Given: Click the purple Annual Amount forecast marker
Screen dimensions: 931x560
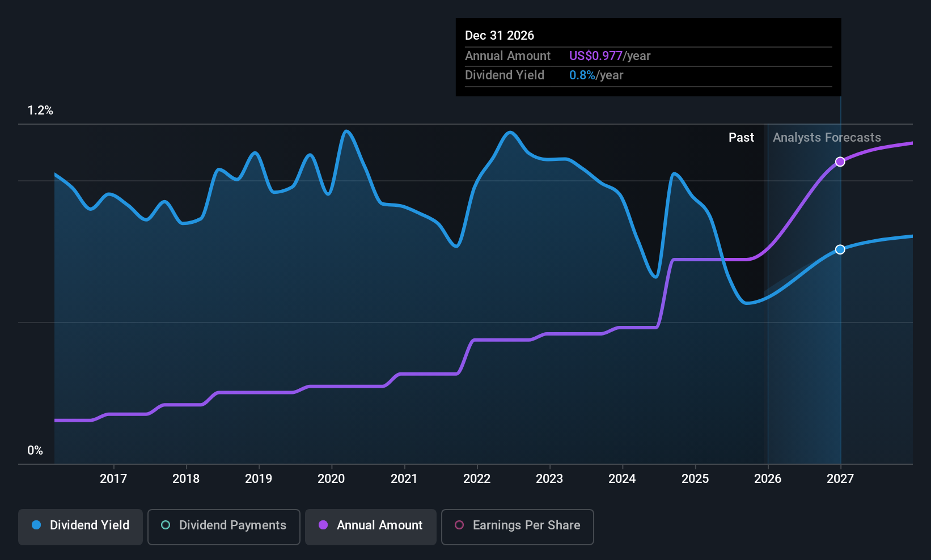Looking at the screenshot, I should point(840,162).
